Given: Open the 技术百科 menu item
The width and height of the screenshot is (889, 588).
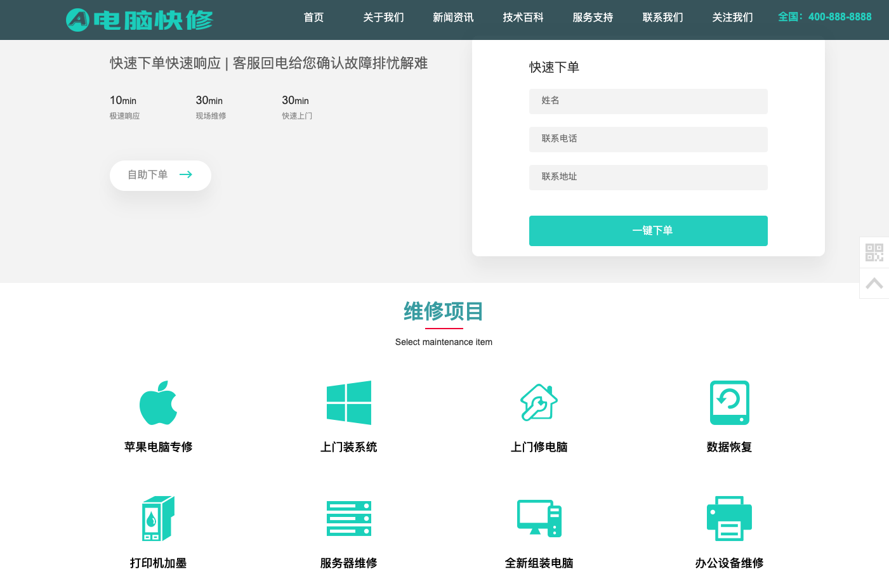Looking at the screenshot, I should pyautogui.click(x=524, y=17).
